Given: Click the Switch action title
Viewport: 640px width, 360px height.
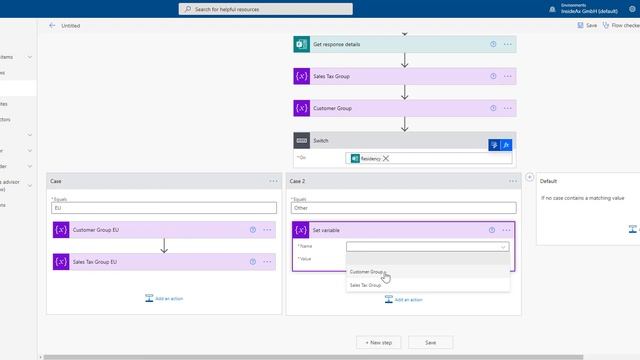Looking at the screenshot, I should coord(321,140).
